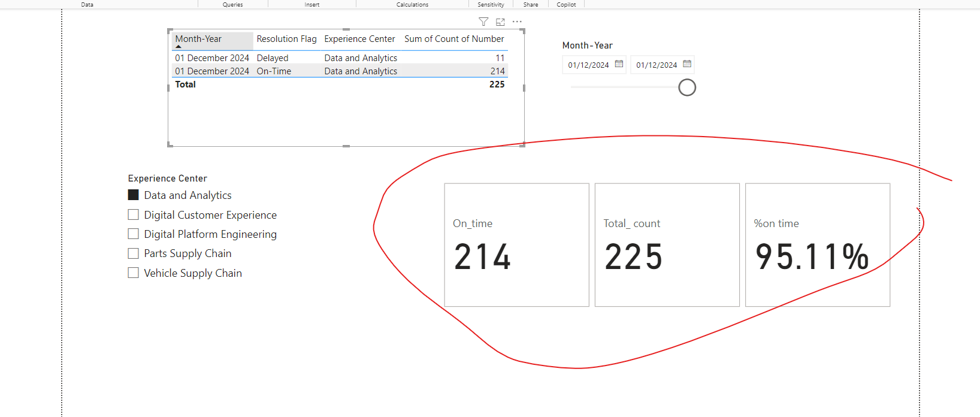The height and width of the screenshot is (417, 980).
Task: Sort by Resolution Flag column header
Action: click(286, 39)
